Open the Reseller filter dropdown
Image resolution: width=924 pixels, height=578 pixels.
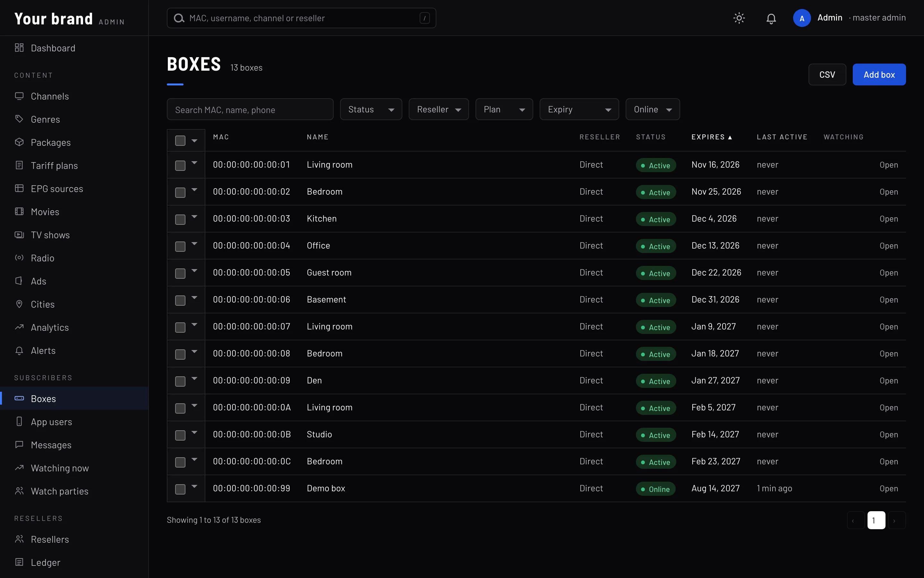tap(438, 109)
